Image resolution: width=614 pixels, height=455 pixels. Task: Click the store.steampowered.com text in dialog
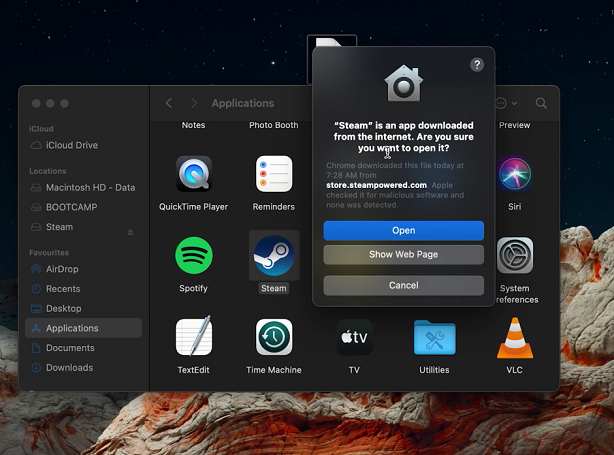(376, 185)
